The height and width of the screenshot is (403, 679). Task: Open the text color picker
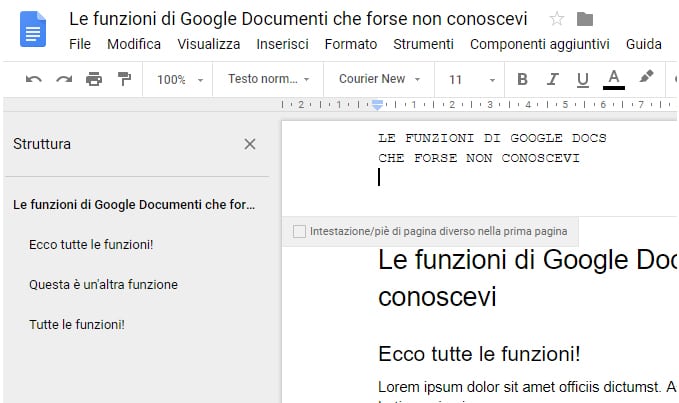[614, 79]
